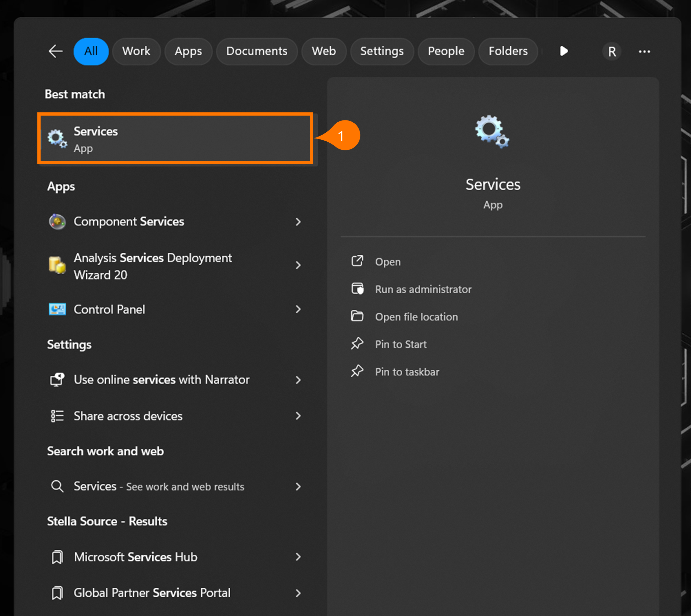Click the magnifier icon beside Services web search
Image resolution: width=691 pixels, height=616 pixels.
pyautogui.click(x=57, y=486)
